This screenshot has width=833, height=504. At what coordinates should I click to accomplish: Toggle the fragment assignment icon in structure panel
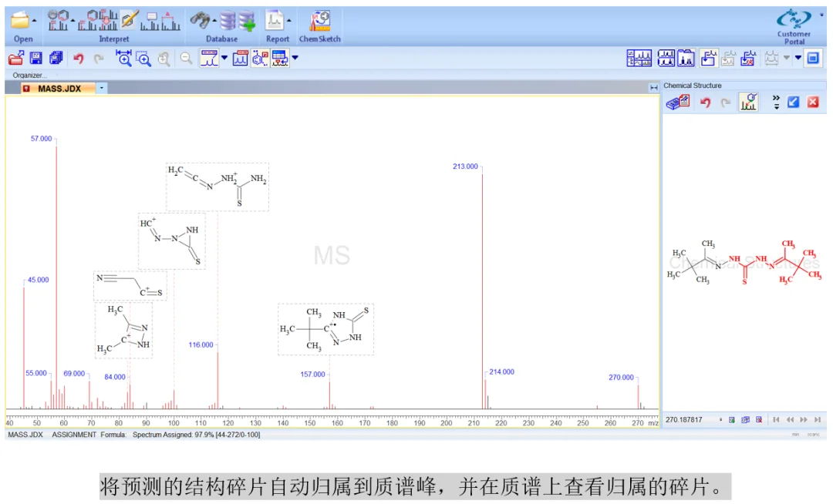(x=748, y=102)
